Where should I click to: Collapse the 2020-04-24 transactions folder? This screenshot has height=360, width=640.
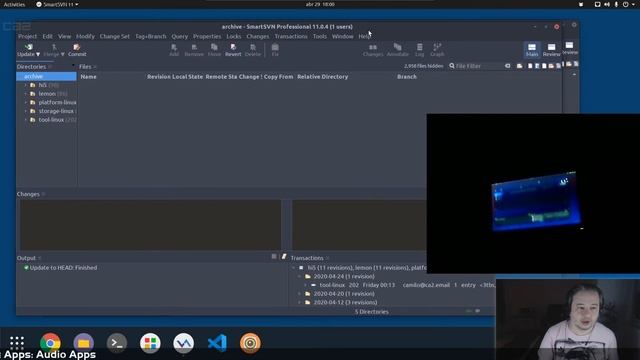(300, 276)
